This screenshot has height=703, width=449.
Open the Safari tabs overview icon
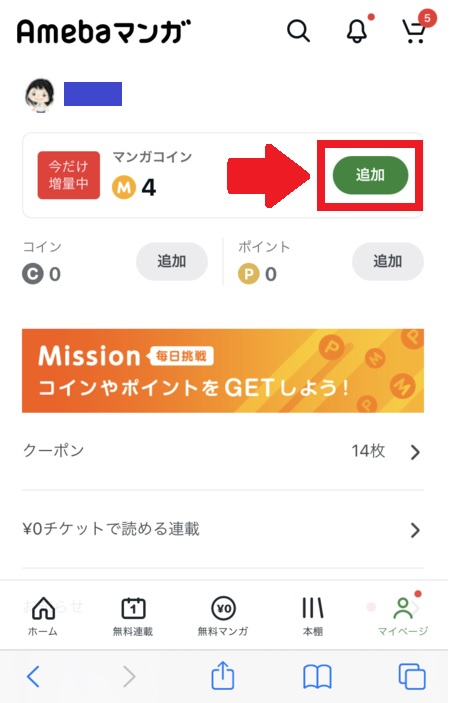(x=412, y=677)
